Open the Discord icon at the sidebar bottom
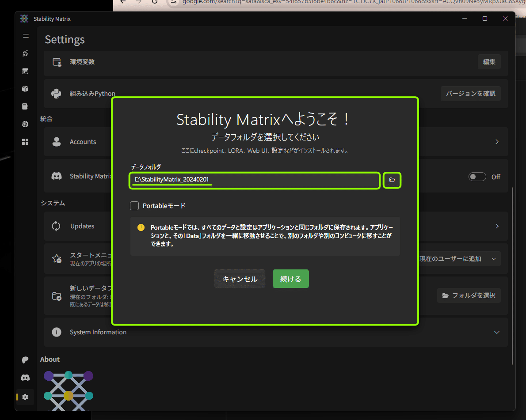This screenshot has height=420, width=526. click(25, 378)
